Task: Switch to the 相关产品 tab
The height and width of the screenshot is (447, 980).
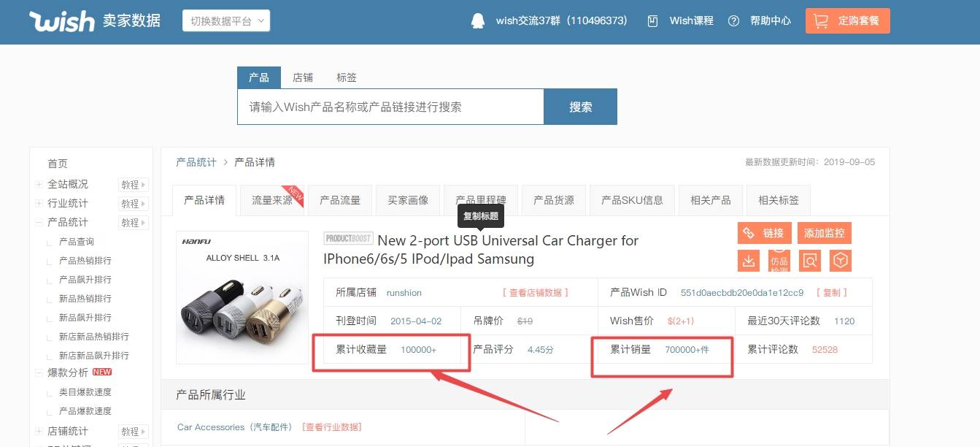Action: click(711, 200)
